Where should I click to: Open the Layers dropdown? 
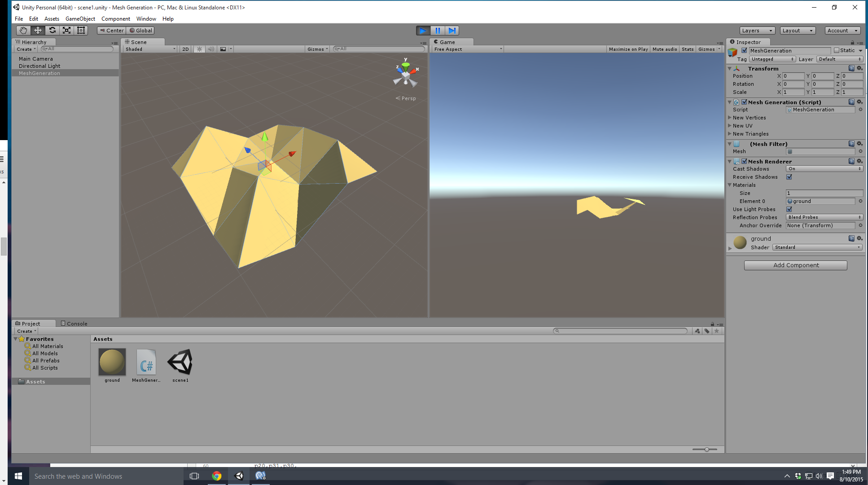tap(757, 31)
